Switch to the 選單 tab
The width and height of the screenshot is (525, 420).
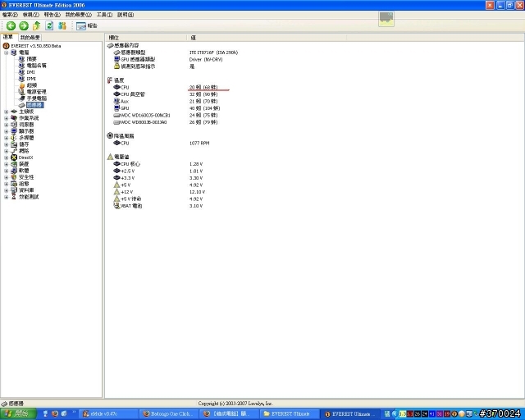[x=8, y=37]
